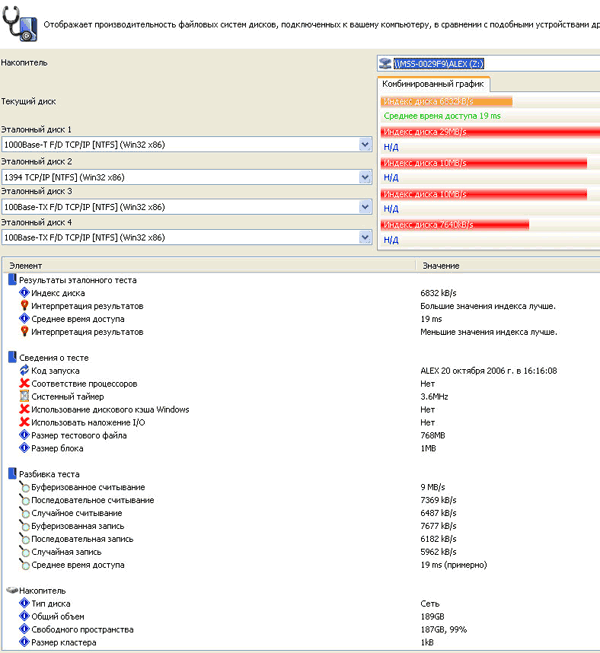
Task: Select the 1000Base-T F/D TCP/IP combo box
Action: 187,145
